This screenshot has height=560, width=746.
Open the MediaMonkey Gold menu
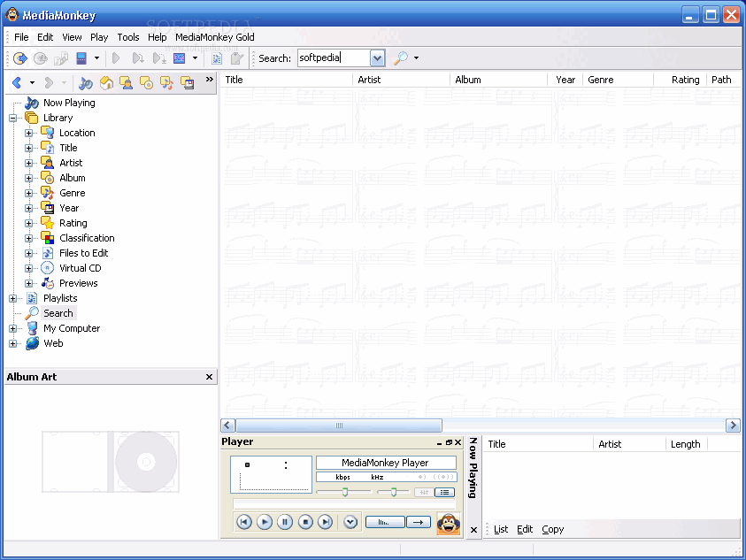click(x=214, y=37)
